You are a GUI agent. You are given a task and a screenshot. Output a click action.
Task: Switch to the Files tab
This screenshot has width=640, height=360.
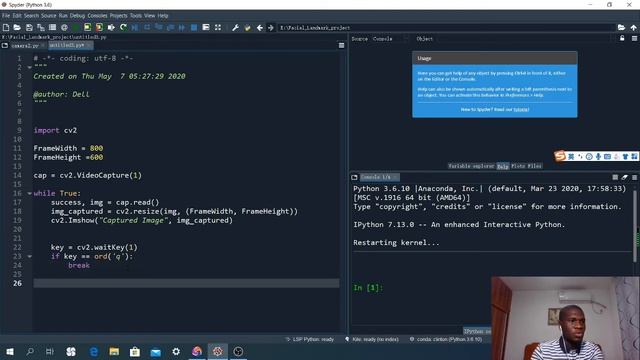(x=534, y=166)
